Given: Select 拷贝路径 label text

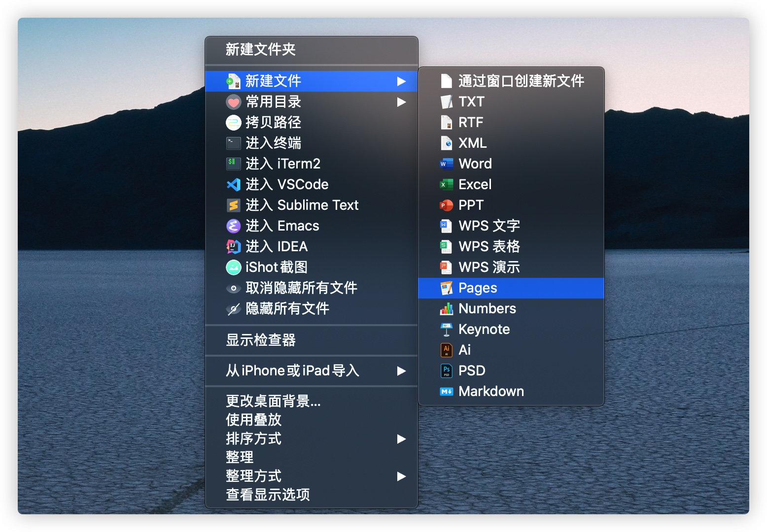Looking at the screenshot, I should click(x=273, y=123).
